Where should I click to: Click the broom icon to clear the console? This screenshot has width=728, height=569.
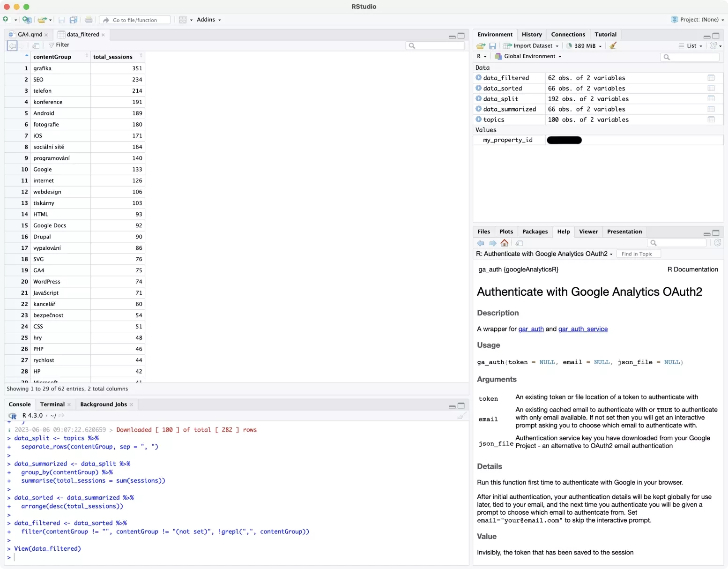click(461, 416)
